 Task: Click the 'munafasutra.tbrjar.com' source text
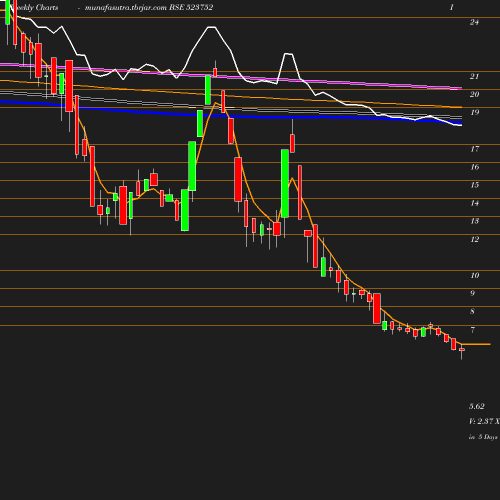point(126,7)
